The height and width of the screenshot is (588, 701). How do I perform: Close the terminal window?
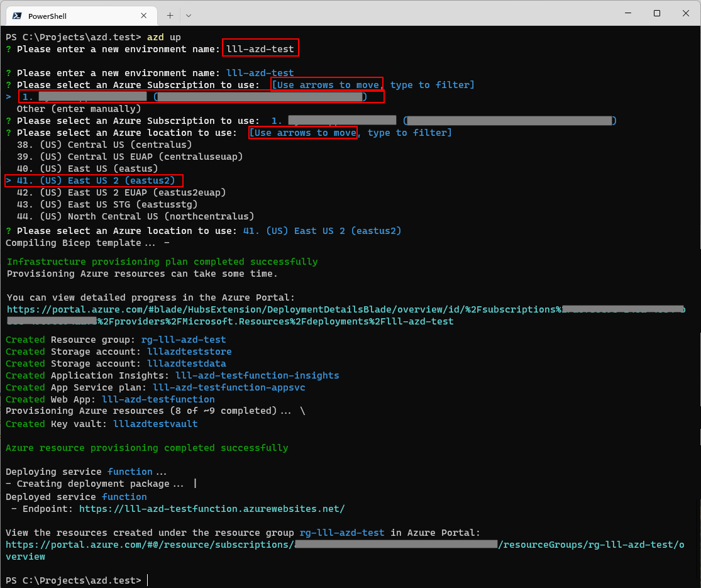(685, 13)
